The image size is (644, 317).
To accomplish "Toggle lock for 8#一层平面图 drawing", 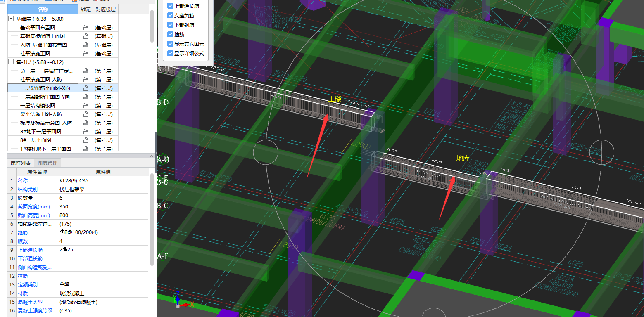I will [x=86, y=140].
